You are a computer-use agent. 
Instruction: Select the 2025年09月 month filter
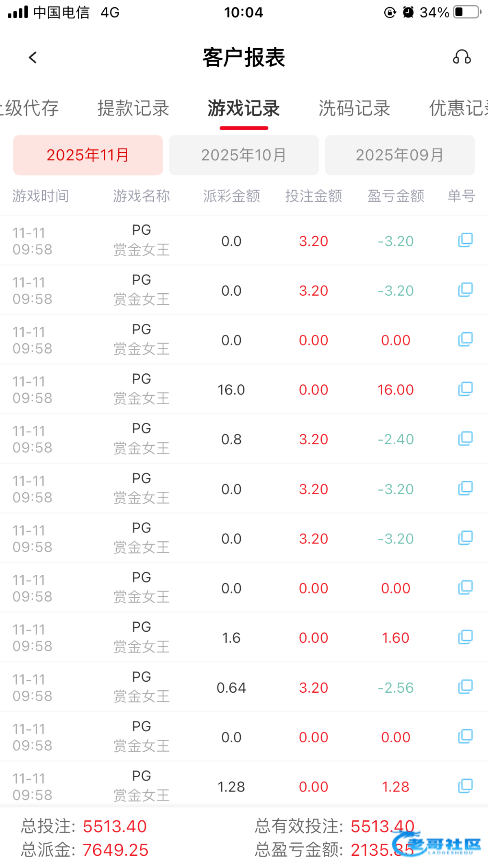pyautogui.click(x=399, y=155)
